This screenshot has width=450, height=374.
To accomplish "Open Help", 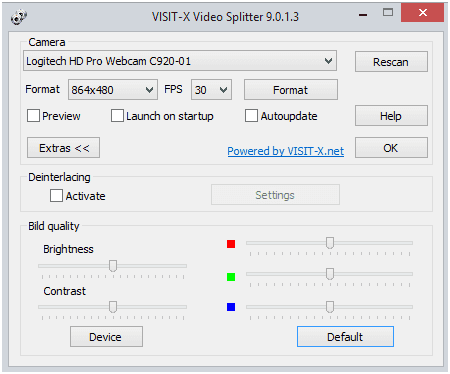I will (391, 116).
